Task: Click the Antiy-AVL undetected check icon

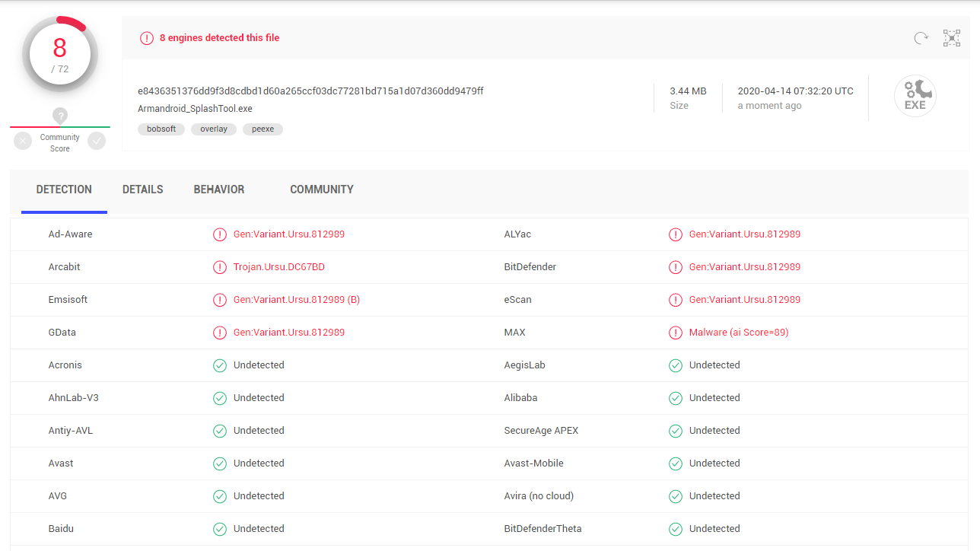Action: [220, 431]
